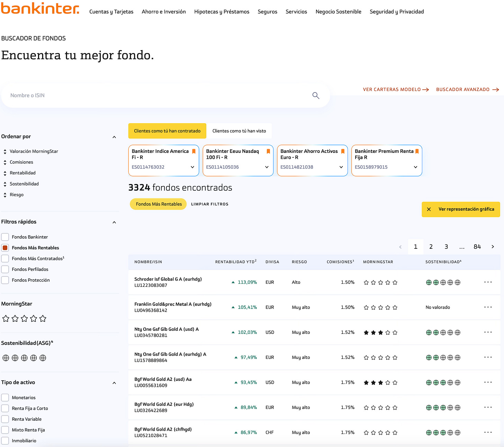Select the fifth star in MorningStar filter

pyautogui.click(x=43, y=319)
